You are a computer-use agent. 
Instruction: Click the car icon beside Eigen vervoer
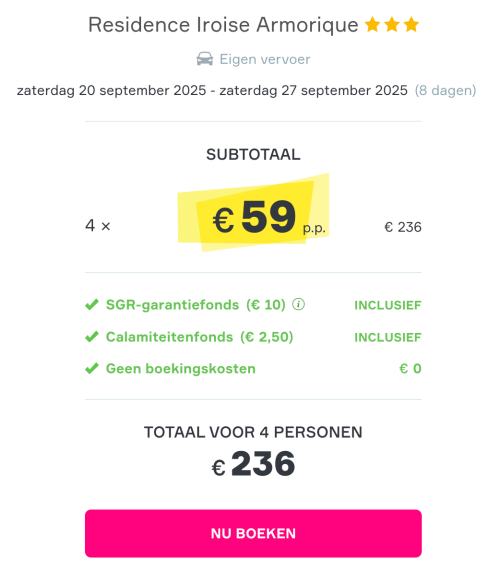click(x=205, y=59)
